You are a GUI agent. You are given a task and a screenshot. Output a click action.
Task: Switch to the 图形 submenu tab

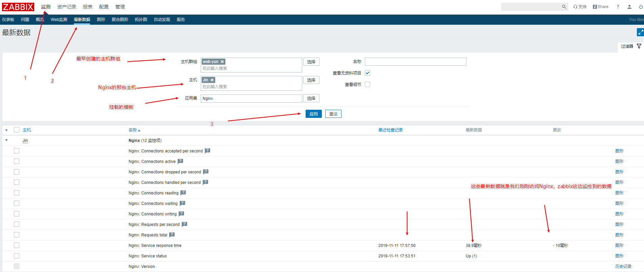tap(101, 20)
